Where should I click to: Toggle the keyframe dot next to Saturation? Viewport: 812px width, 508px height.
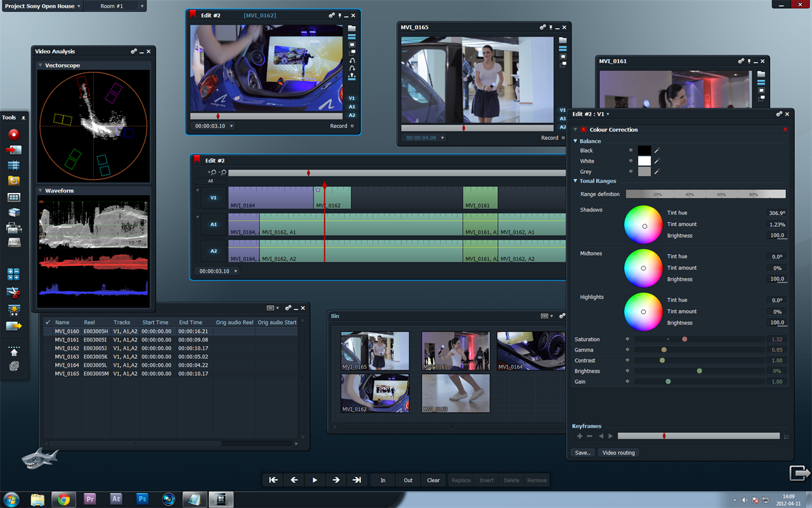point(627,339)
